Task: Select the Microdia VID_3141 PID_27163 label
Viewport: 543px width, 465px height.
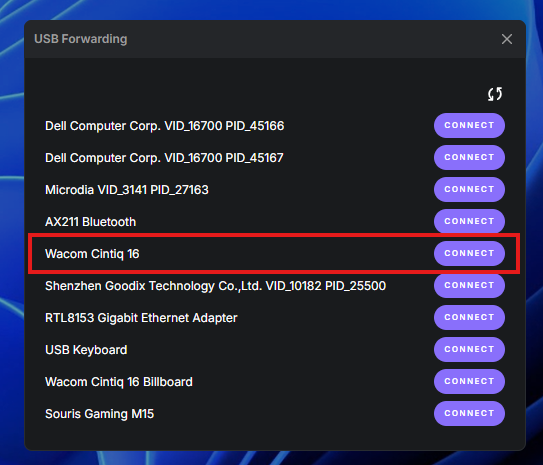Action: tap(127, 190)
